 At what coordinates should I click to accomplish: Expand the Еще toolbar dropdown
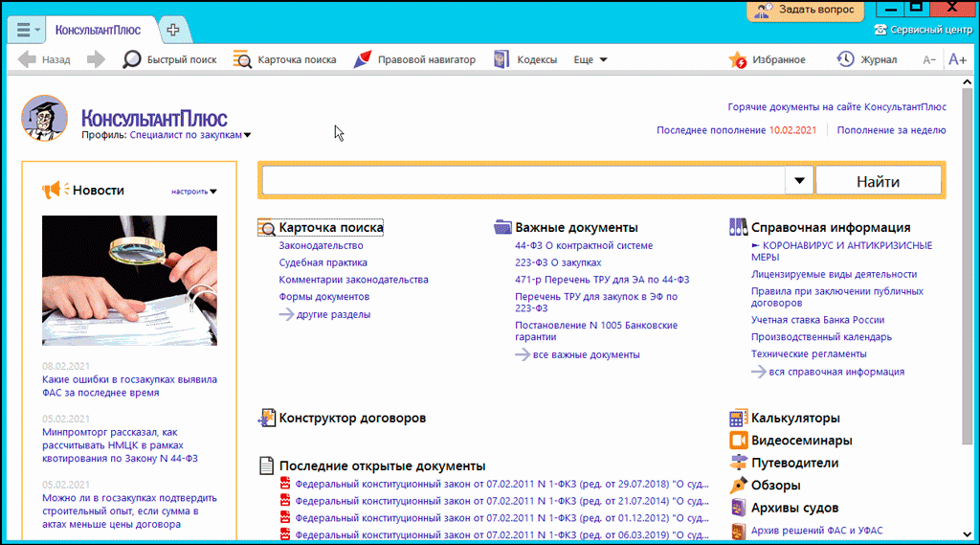tap(590, 59)
